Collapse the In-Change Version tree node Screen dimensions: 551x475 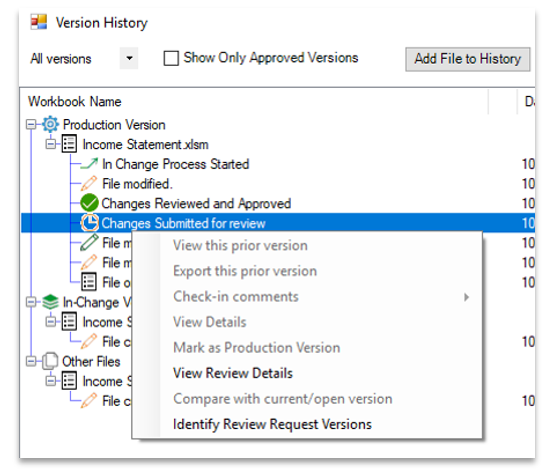click(x=31, y=302)
